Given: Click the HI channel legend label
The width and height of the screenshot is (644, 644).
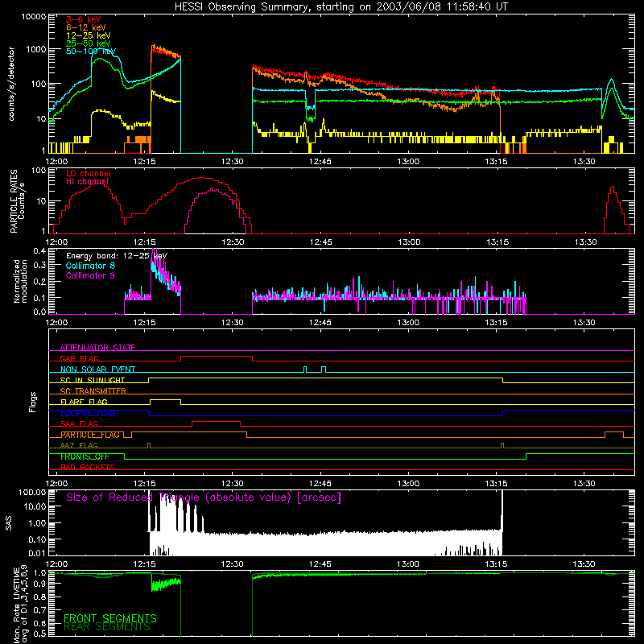Looking at the screenshot, I should pyautogui.click(x=88, y=182).
